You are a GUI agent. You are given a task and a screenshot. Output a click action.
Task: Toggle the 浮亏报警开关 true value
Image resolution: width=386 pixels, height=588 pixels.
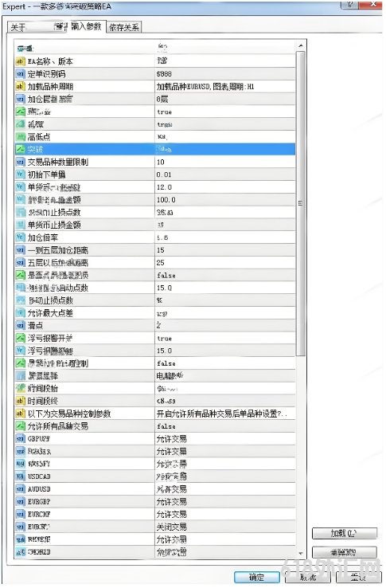[x=225, y=339]
